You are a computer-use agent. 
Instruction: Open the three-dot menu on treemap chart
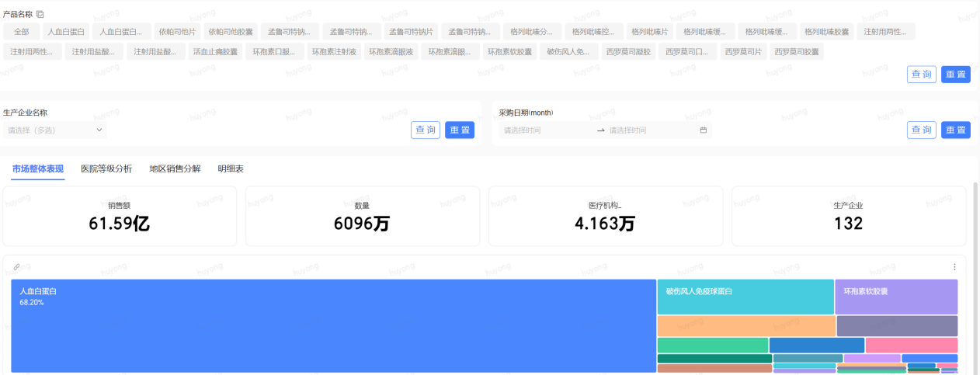tap(954, 267)
